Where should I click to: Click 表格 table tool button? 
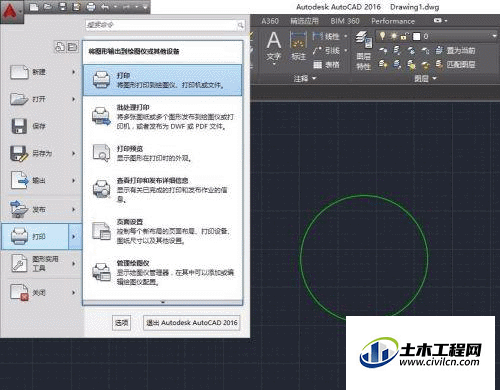tap(326, 65)
